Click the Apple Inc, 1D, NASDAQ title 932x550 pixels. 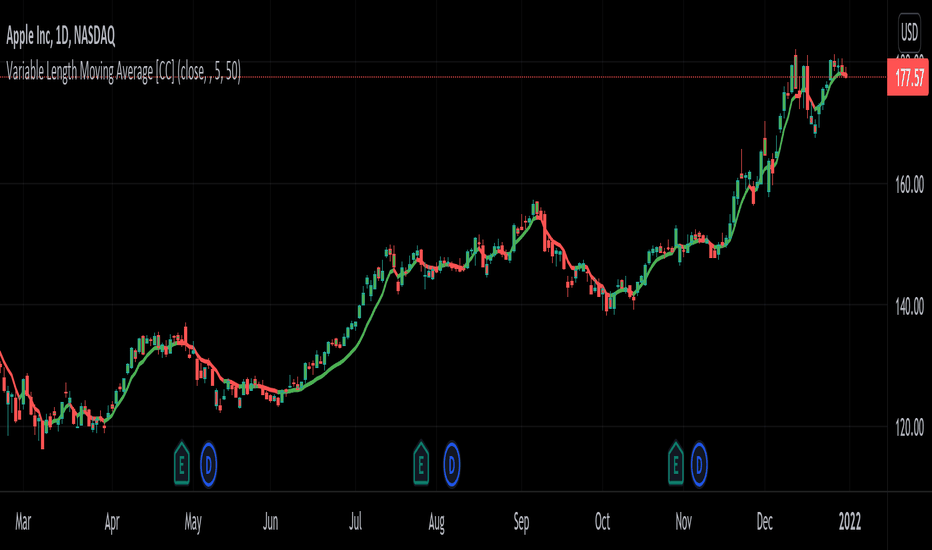61,37
